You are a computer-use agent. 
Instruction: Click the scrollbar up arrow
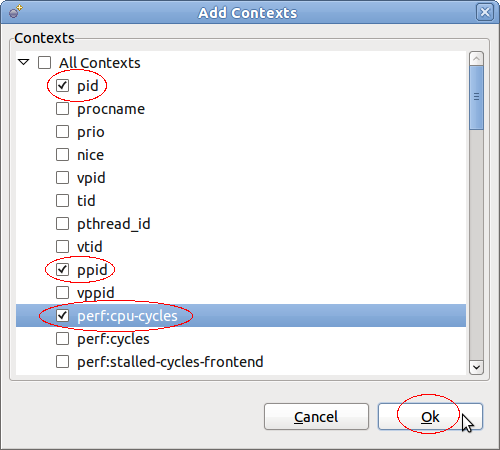pyautogui.click(x=476, y=59)
